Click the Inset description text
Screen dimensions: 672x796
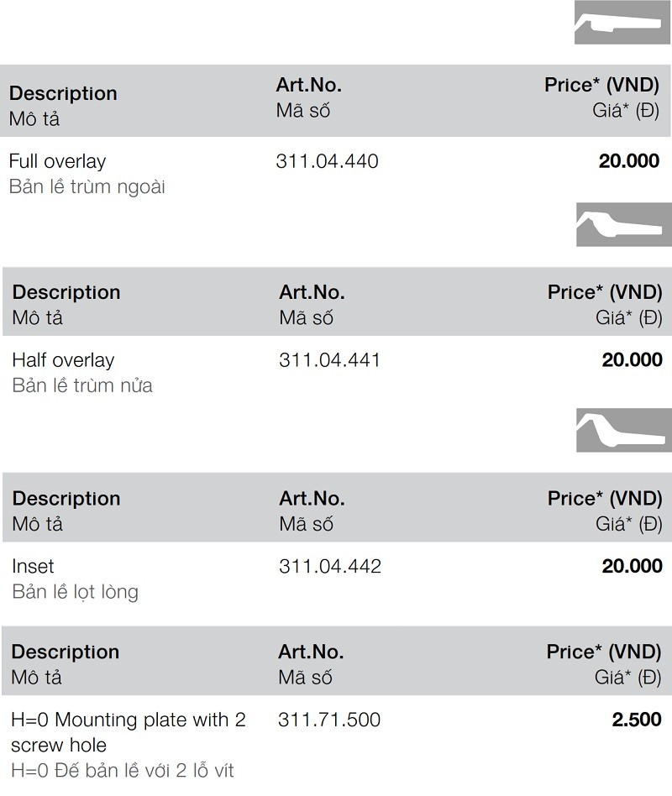tap(33, 566)
